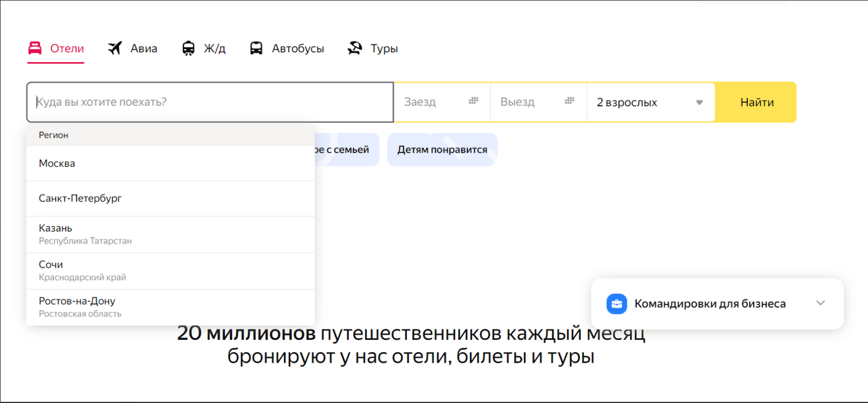The image size is (868, 403).
Task: Open calendar icon in Выезд field
Action: tap(570, 101)
